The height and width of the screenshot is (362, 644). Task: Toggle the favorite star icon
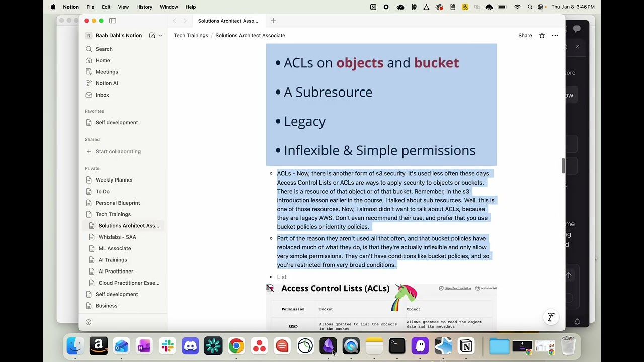(x=542, y=36)
